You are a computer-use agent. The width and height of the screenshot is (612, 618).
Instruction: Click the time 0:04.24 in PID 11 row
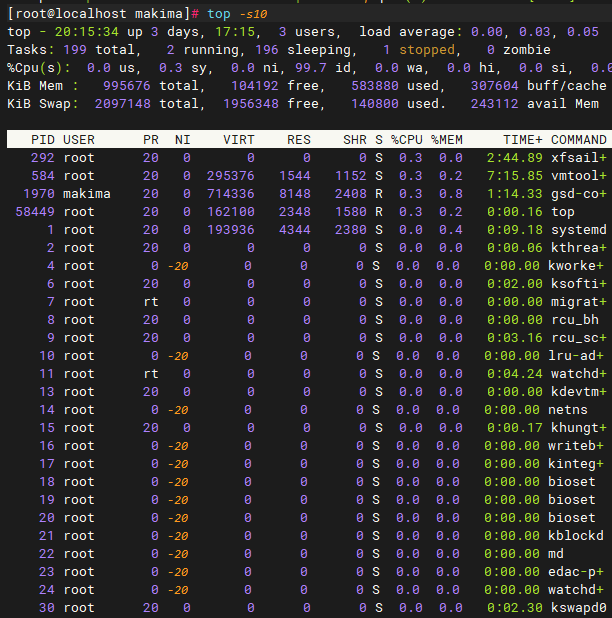pyautogui.click(x=515, y=374)
